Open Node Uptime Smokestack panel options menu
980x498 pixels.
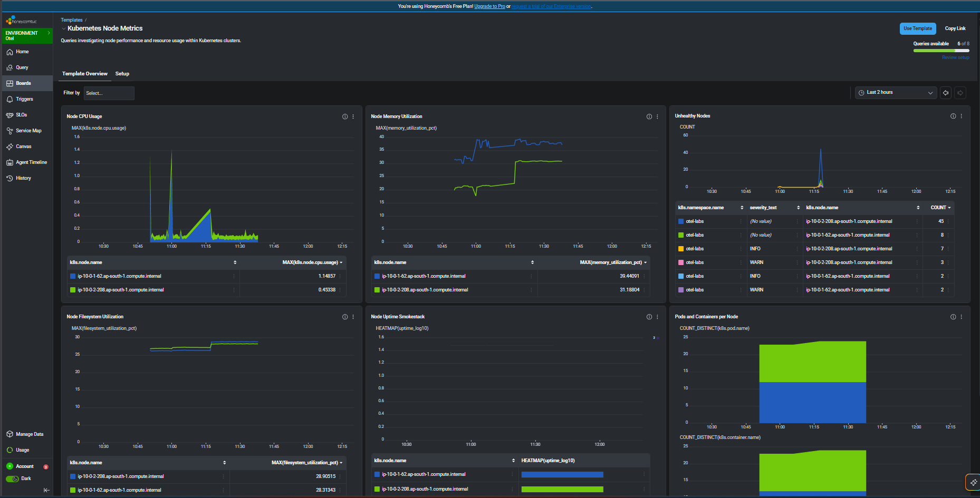(x=657, y=317)
